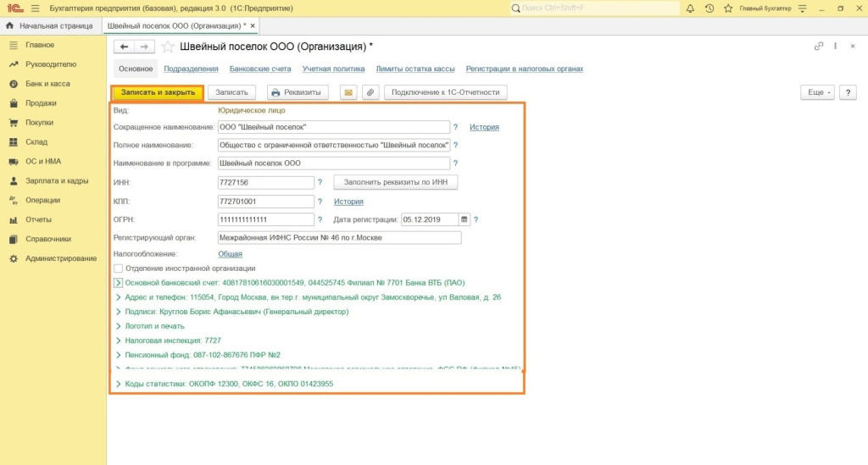Open calendar picker for registration date

coord(464,219)
